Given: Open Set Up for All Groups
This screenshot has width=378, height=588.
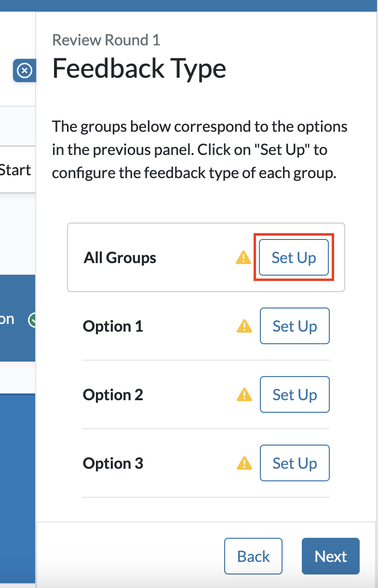Looking at the screenshot, I should pyautogui.click(x=294, y=258).
